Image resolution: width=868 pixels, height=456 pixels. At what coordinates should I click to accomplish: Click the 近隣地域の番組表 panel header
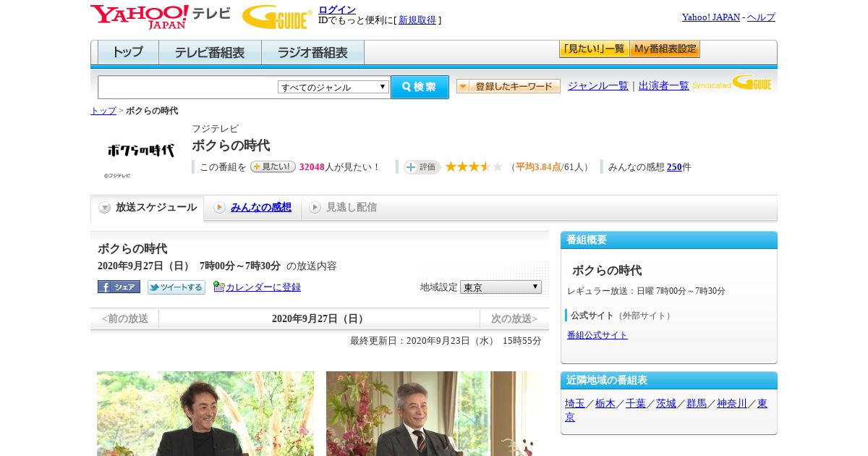click(669, 381)
